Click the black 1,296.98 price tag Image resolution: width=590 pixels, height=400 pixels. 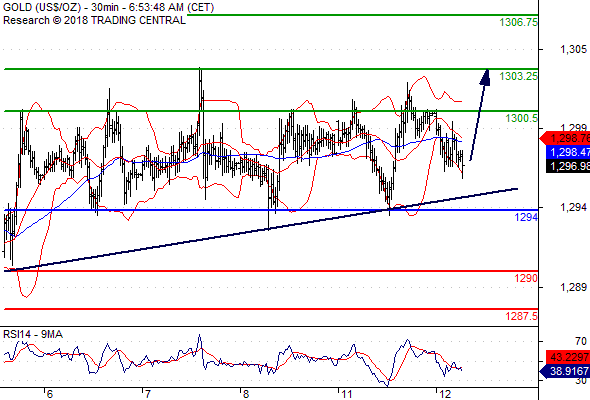[568, 166]
